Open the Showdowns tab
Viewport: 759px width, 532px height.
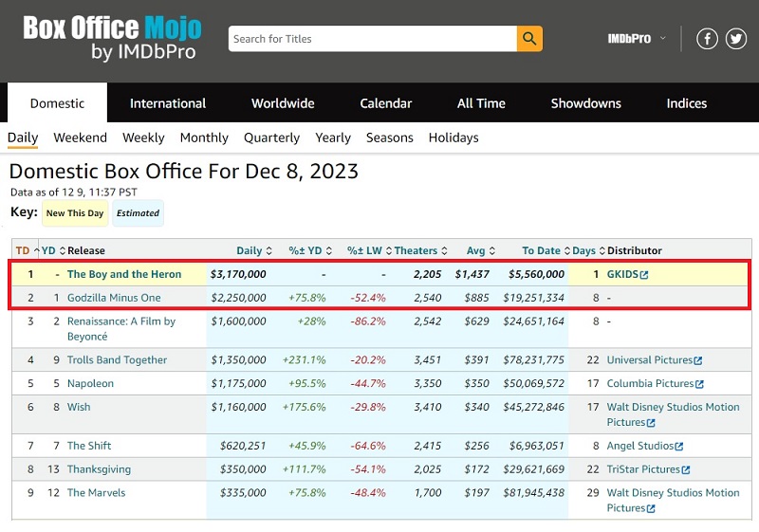pyautogui.click(x=585, y=103)
